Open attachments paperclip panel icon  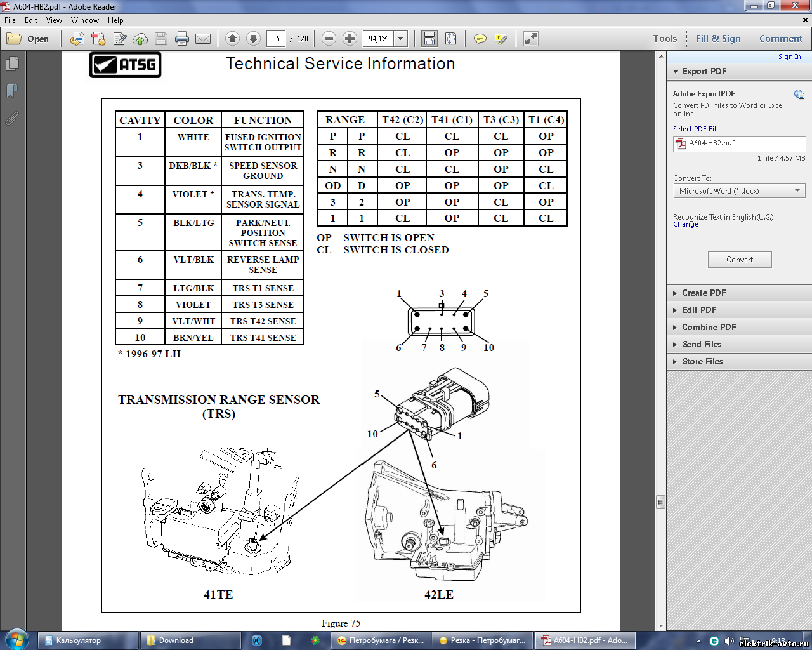(12, 118)
